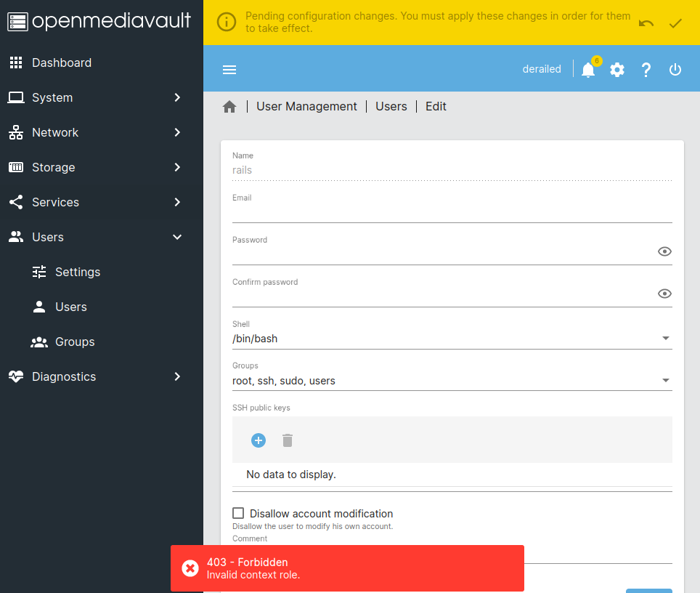Show the Password field text
The height and width of the screenshot is (593, 700).
(x=664, y=251)
